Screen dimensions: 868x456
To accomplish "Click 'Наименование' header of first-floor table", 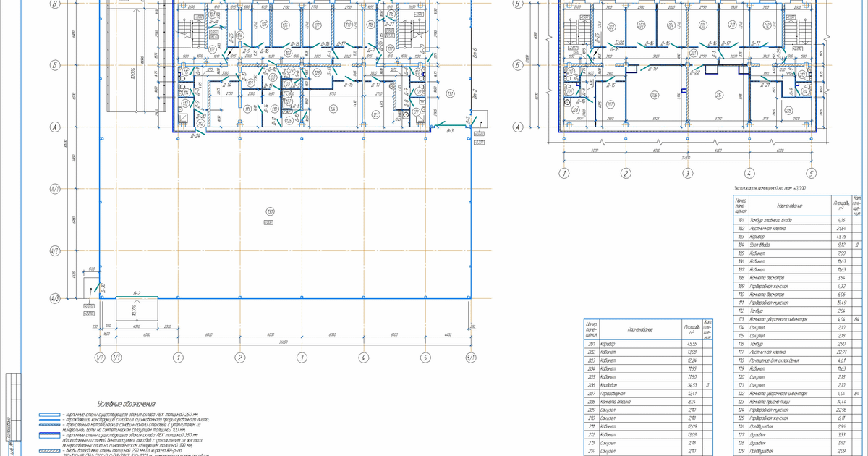I will (788, 206).
